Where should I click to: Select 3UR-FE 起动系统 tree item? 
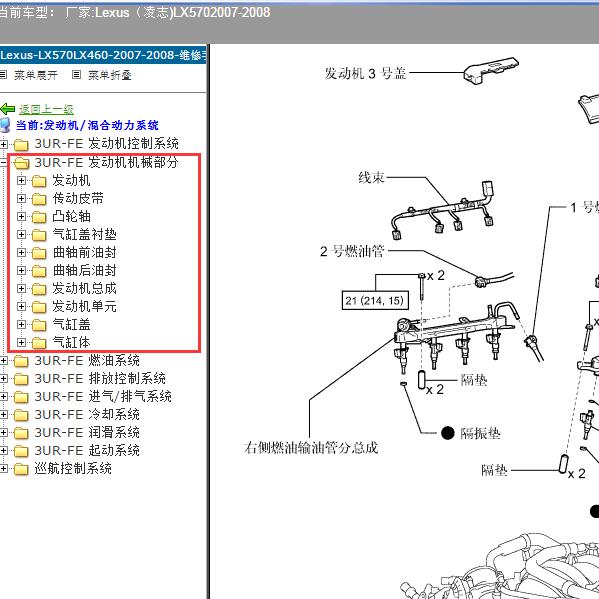pyautogui.click(x=87, y=450)
